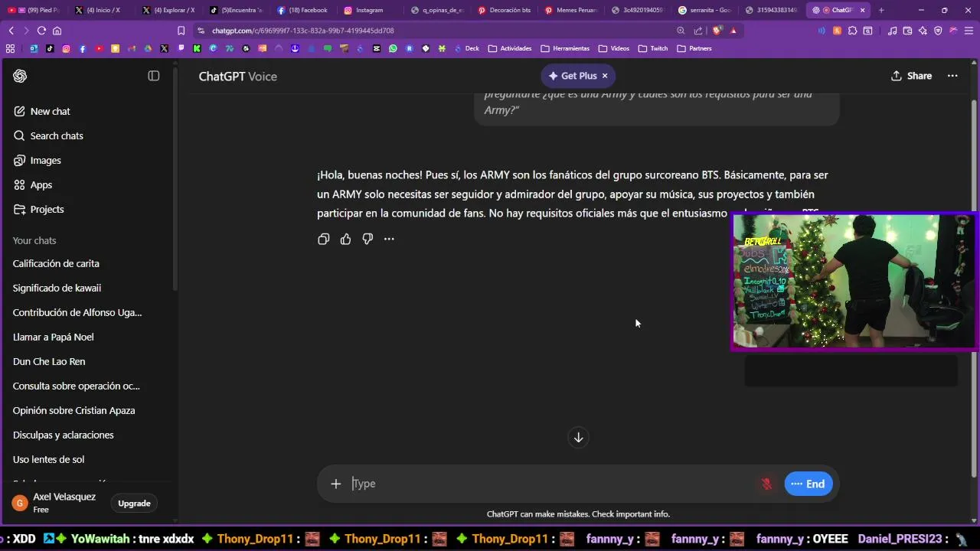Give the response a thumbs up
The width and height of the screenshot is (980, 551).
point(345,239)
